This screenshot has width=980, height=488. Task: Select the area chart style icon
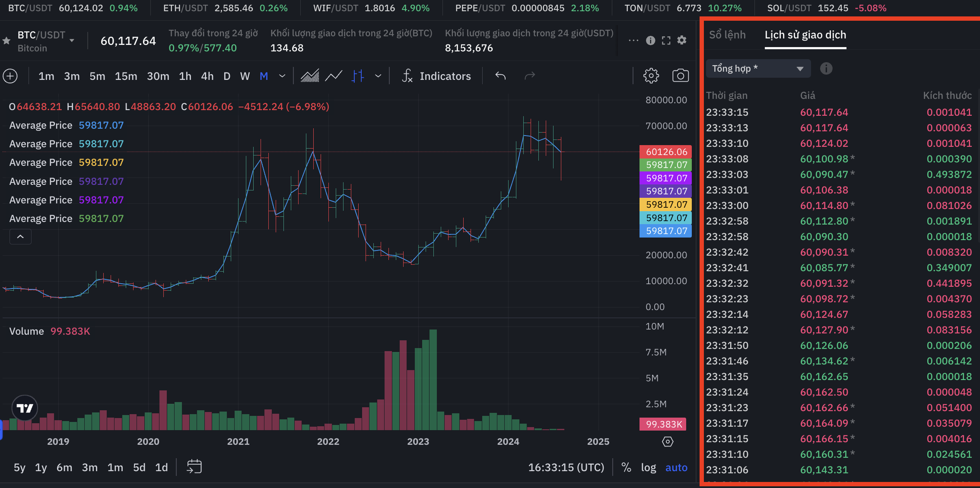pyautogui.click(x=309, y=76)
